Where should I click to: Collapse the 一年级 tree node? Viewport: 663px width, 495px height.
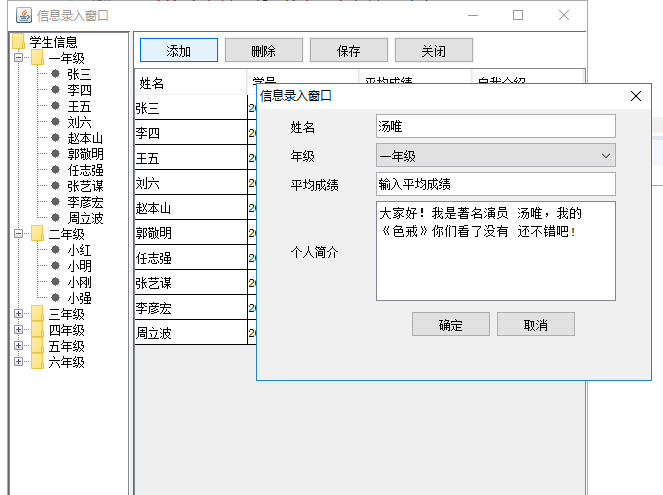click(18, 58)
